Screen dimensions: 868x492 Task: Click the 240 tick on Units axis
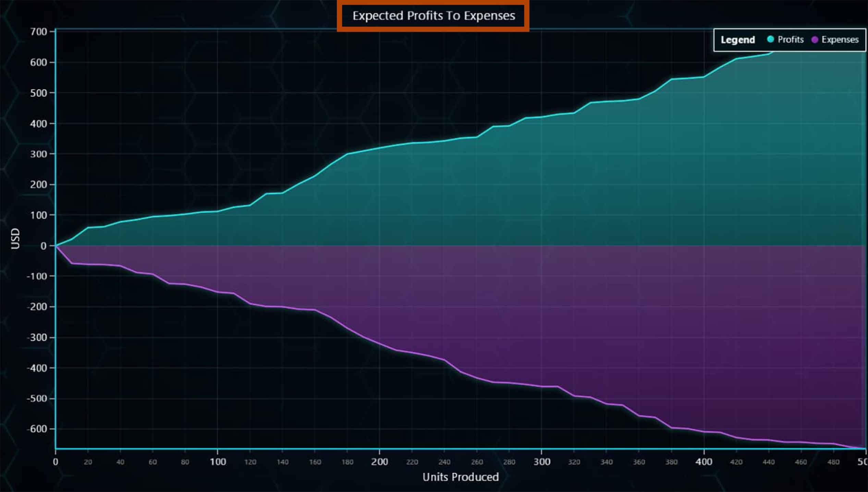pos(444,462)
